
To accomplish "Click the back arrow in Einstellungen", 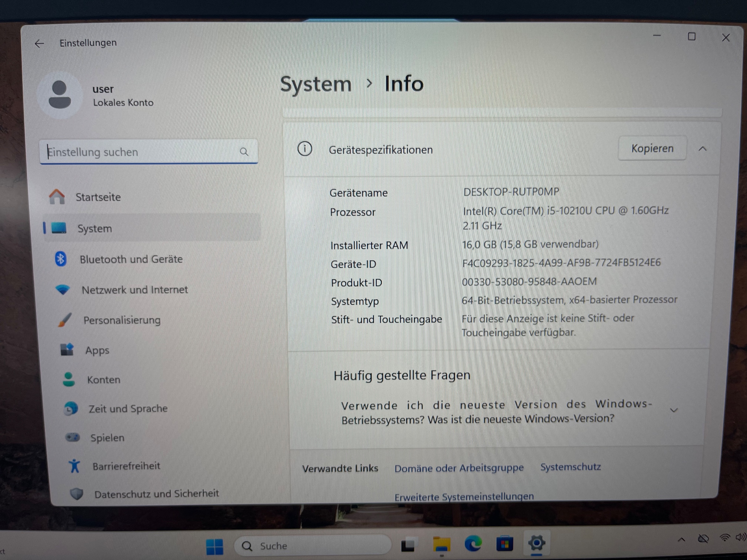I will [x=40, y=44].
